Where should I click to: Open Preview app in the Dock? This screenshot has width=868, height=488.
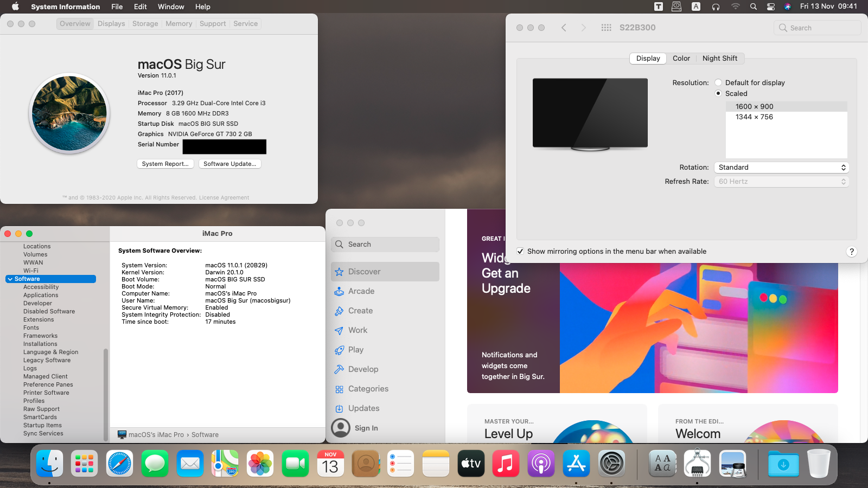point(733,464)
